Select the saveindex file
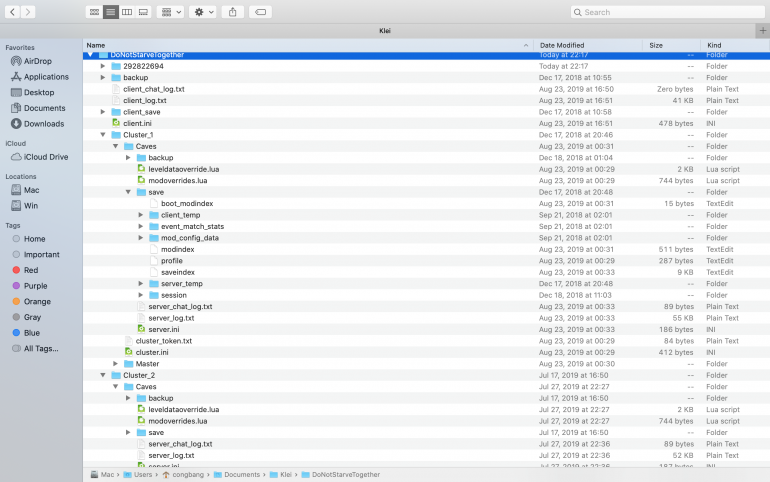Screen dimensions: 770x482 click(x=178, y=272)
